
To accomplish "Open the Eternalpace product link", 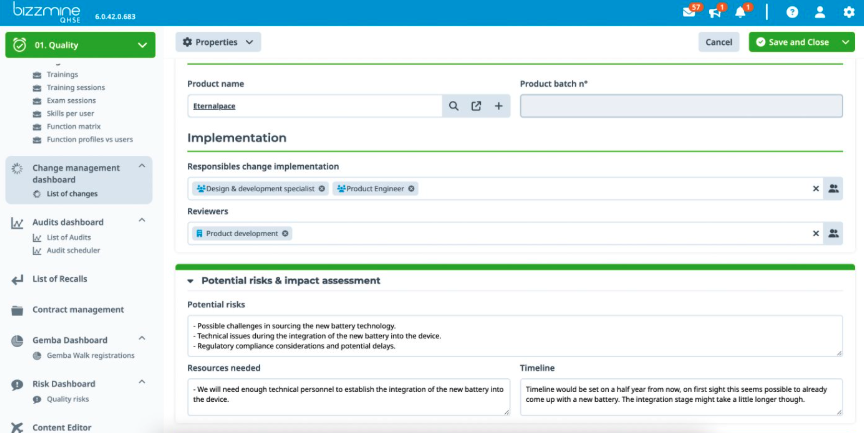I will tap(214, 106).
